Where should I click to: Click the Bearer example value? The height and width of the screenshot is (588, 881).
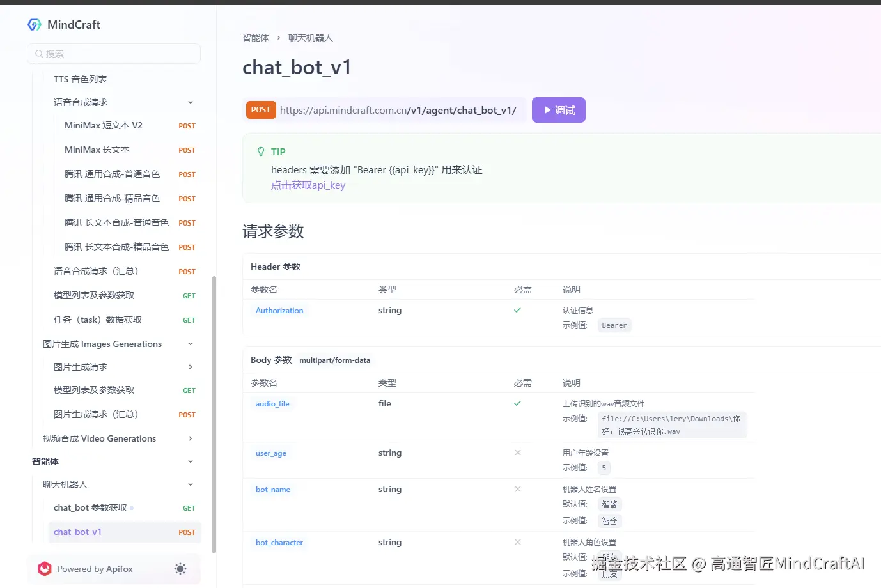point(614,325)
